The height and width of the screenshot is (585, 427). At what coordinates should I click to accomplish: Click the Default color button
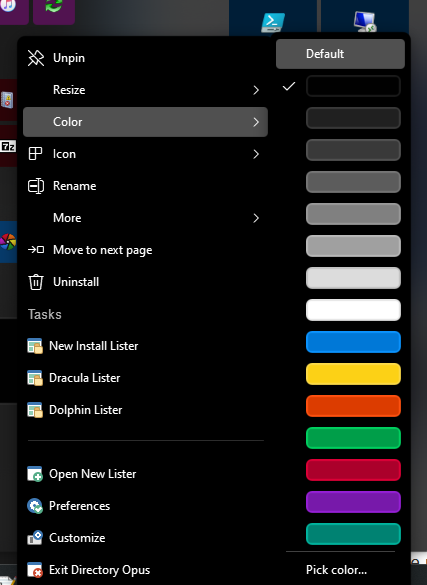(x=340, y=54)
